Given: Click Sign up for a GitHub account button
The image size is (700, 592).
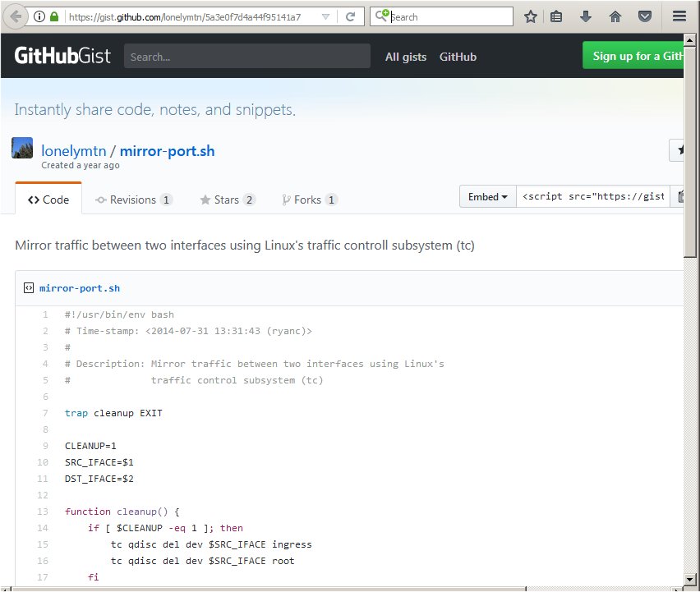Looking at the screenshot, I should 638,56.
